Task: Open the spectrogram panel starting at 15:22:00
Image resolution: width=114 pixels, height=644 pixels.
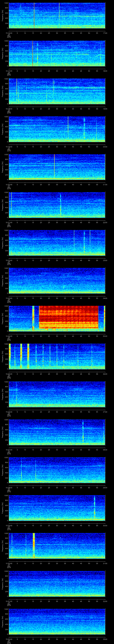Action: (x=57, y=243)
